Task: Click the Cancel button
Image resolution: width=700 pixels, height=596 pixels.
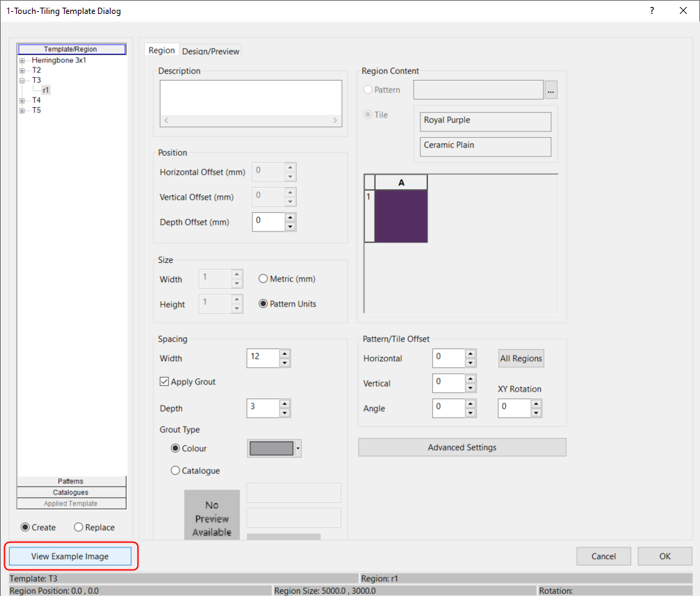Action: [603, 556]
